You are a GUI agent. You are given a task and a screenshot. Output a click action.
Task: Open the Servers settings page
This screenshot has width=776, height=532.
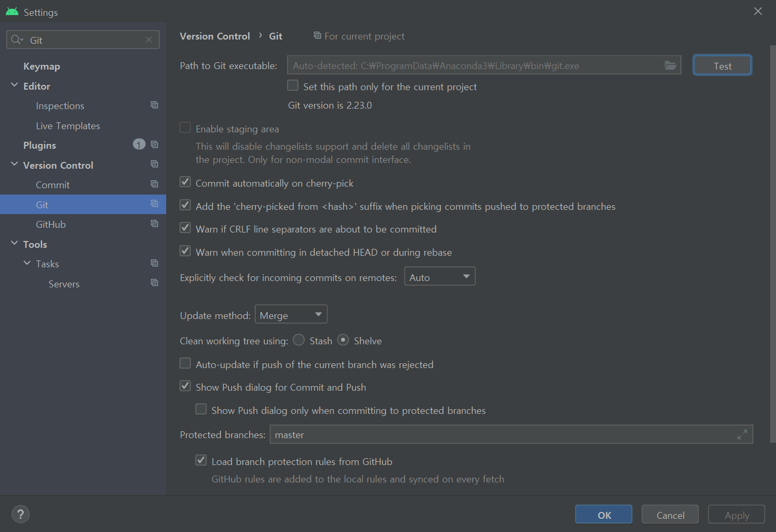coord(64,284)
